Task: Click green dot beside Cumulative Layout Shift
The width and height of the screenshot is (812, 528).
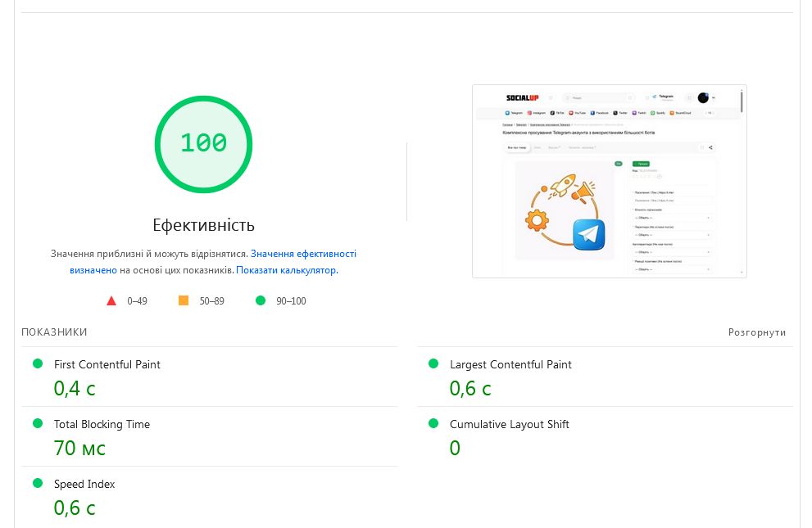Action: tap(433, 423)
